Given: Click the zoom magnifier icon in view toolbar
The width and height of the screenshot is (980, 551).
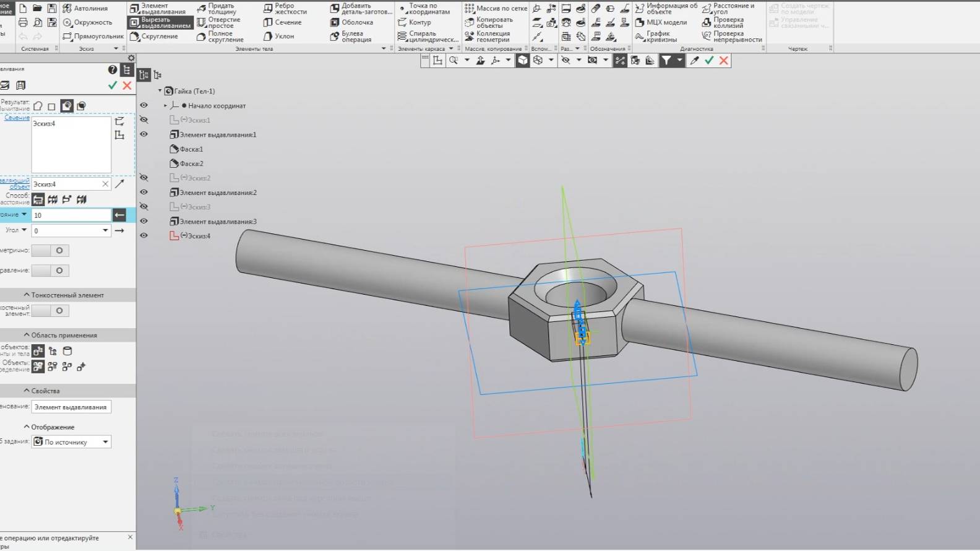Looking at the screenshot, I should (x=453, y=60).
